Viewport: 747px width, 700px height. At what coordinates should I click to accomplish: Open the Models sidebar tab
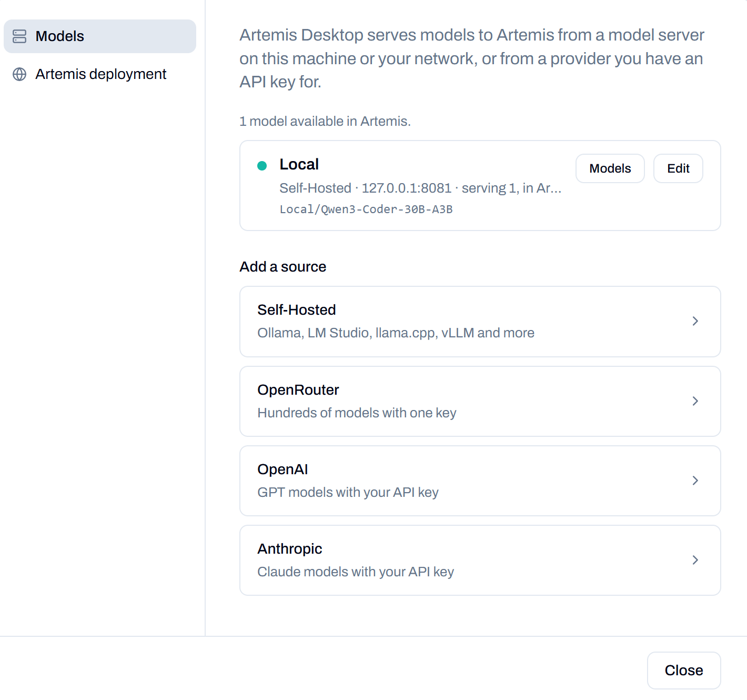[x=100, y=36]
